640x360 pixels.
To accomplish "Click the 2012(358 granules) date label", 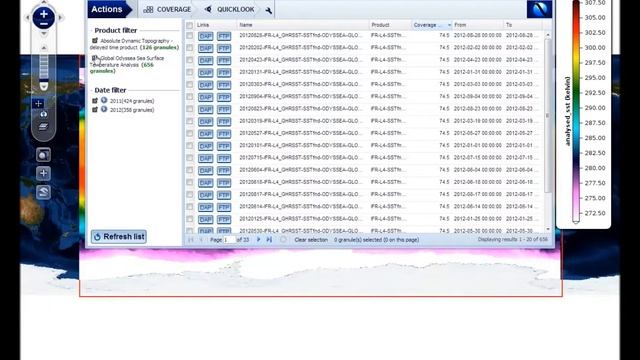I will (132, 110).
